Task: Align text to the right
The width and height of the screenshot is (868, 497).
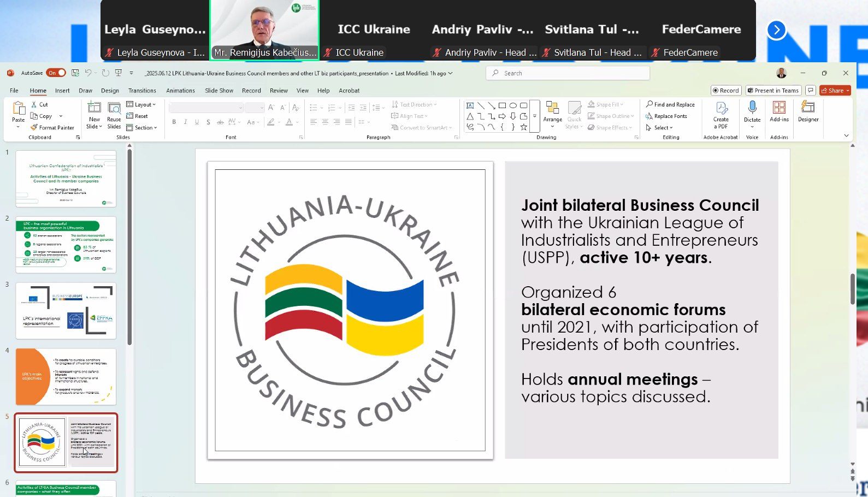Action: [x=336, y=122]
